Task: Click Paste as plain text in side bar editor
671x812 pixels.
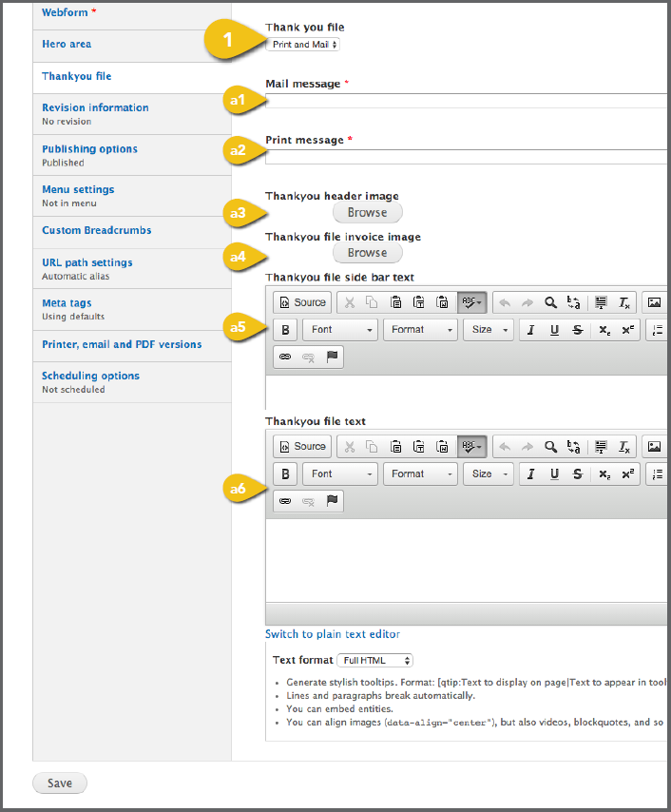Action: point(419,302)
